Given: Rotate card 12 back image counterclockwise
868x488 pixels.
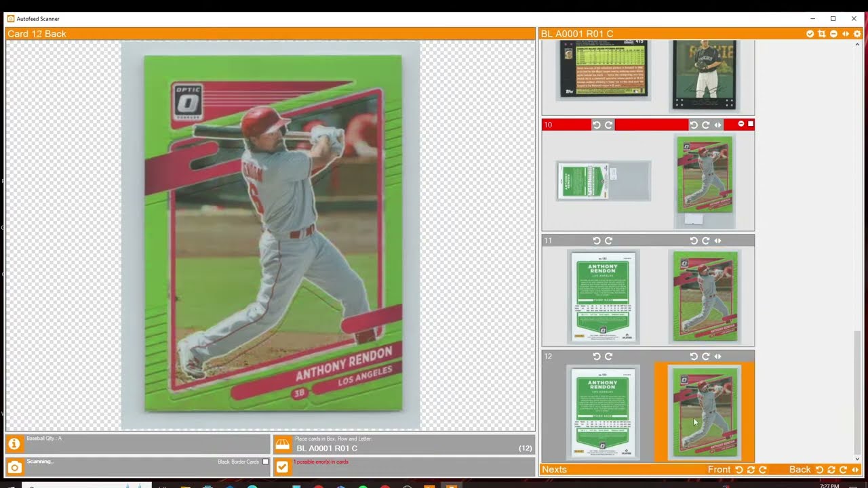Looking at the screenshot, I should click(x=597, y=357).
